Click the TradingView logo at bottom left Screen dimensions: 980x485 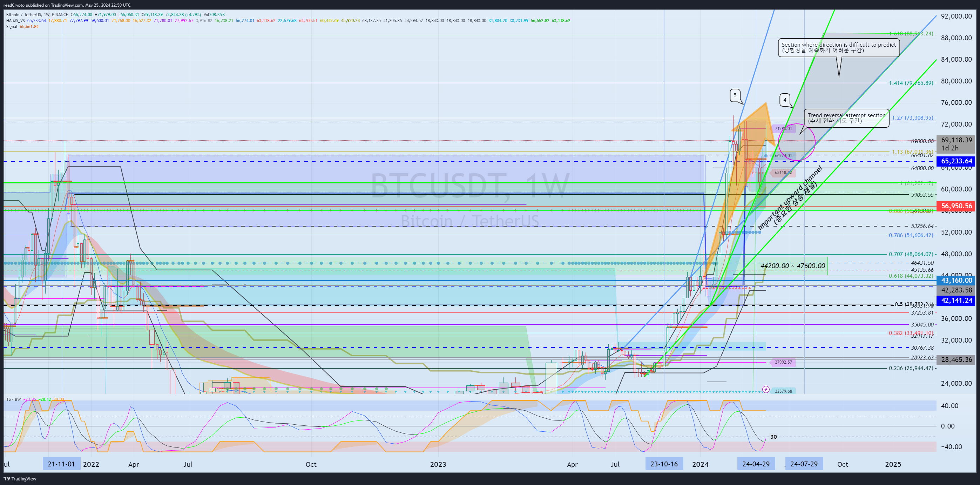tap(20, 479)
